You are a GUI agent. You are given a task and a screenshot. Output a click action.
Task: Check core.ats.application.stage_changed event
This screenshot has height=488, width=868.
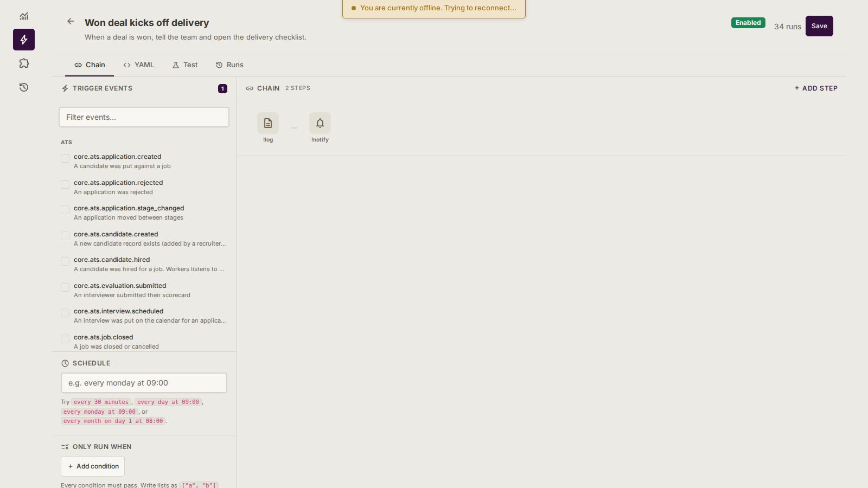click(65, 210)
